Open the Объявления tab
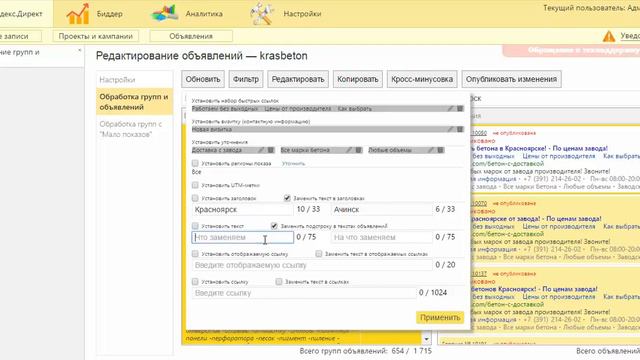The image size is (640, 360). (191, 36)
